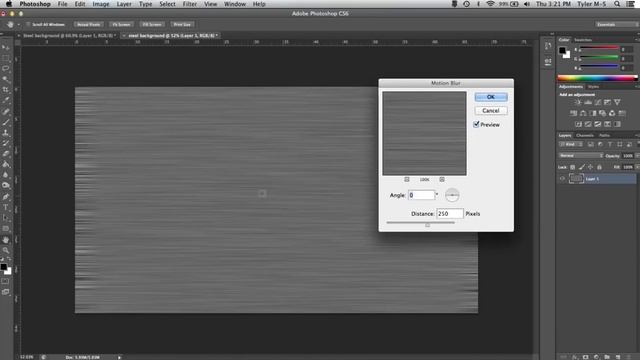Toggle Lock image pixels brush icon
640x360 pixels.
click(582, 167)
